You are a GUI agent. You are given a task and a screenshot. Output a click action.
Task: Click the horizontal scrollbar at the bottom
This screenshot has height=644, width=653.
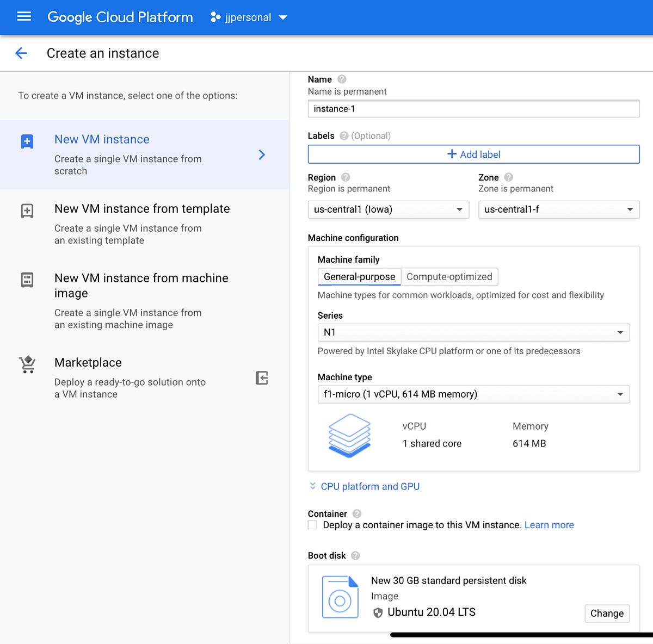(521, 635)
